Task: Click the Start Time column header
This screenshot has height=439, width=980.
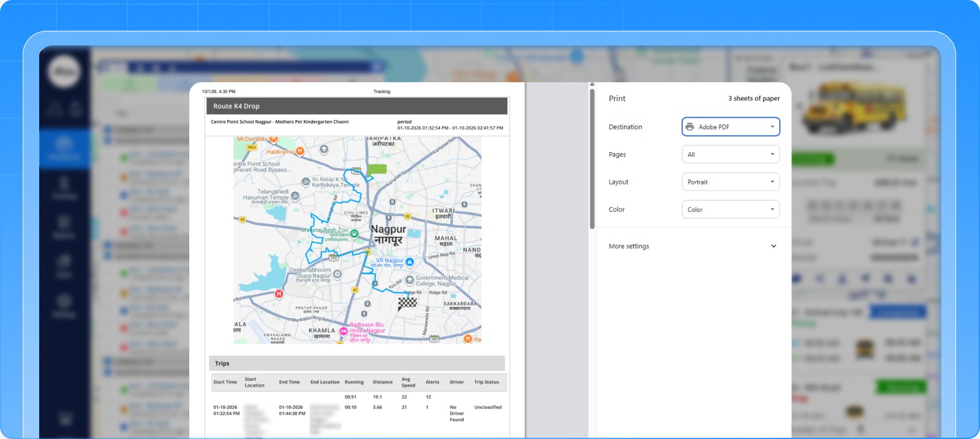Action: pyautogui.click(x=225, y=382)
